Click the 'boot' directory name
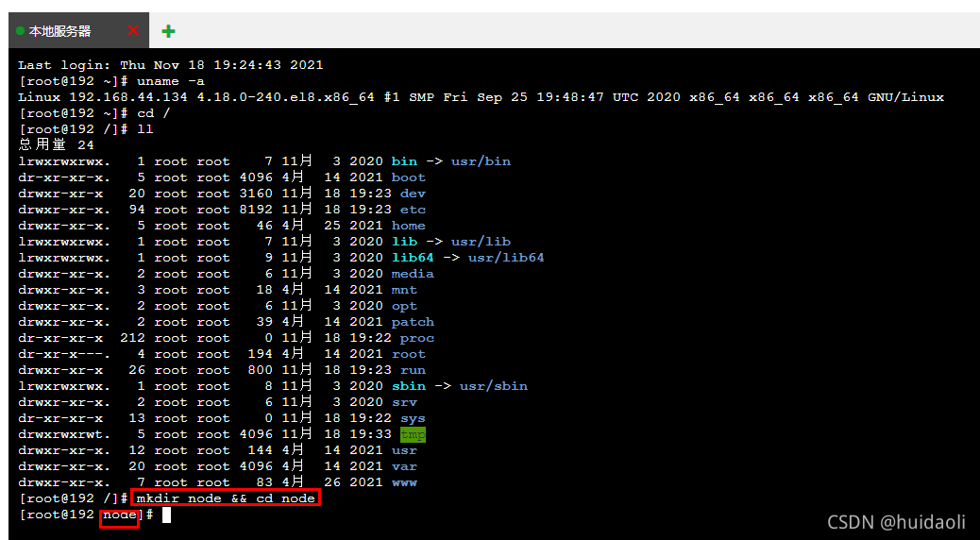Screen dimensions: 980x540 (x=409, y=177)
